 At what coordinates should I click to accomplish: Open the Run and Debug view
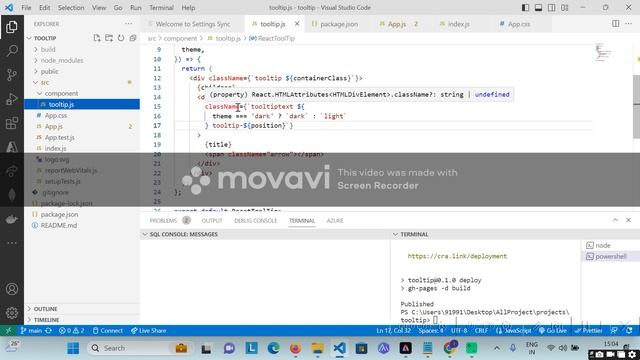click(12, 99)
